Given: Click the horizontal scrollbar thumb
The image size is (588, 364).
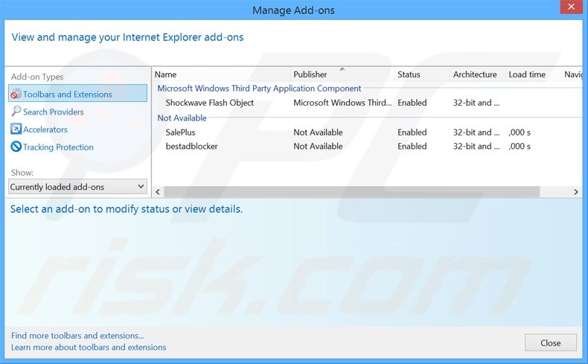Looking at the screenshot, I should click(x=352, y=192).
